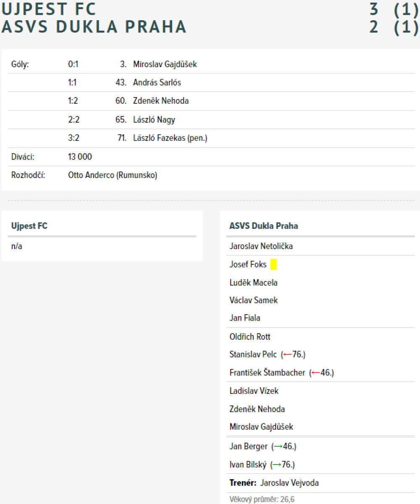Click the Ujpest FC lineup heading

click(x=29, y=226)
